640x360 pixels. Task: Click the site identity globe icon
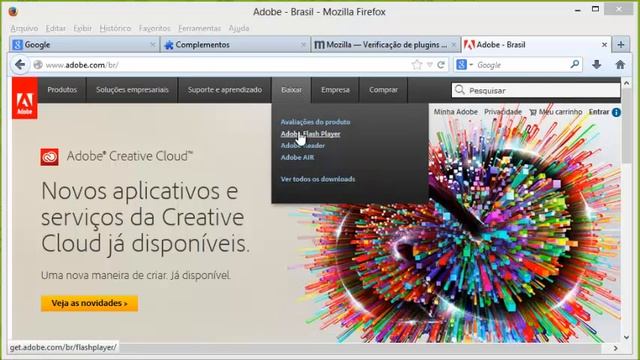(38, 65)
